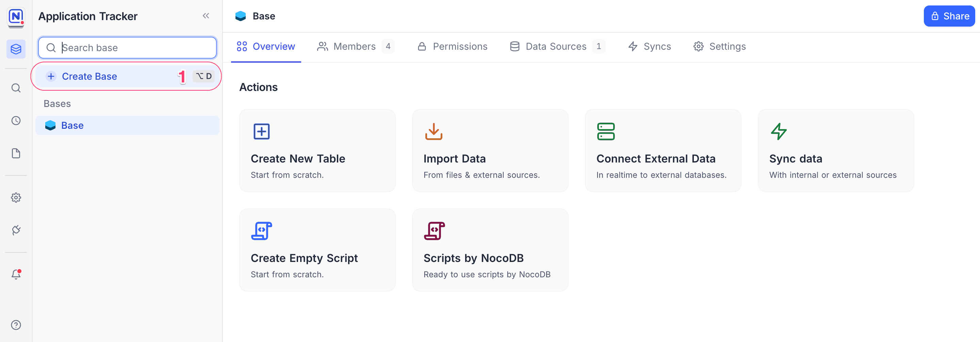Select Base in the Bases list
This screenshot has width=980, height=342.
click(72, 126)
